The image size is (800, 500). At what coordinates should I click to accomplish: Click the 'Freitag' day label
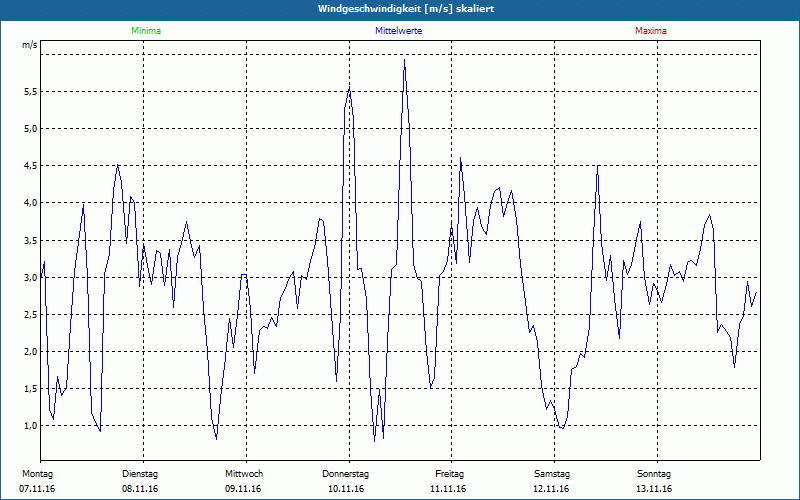coord(449,474)
